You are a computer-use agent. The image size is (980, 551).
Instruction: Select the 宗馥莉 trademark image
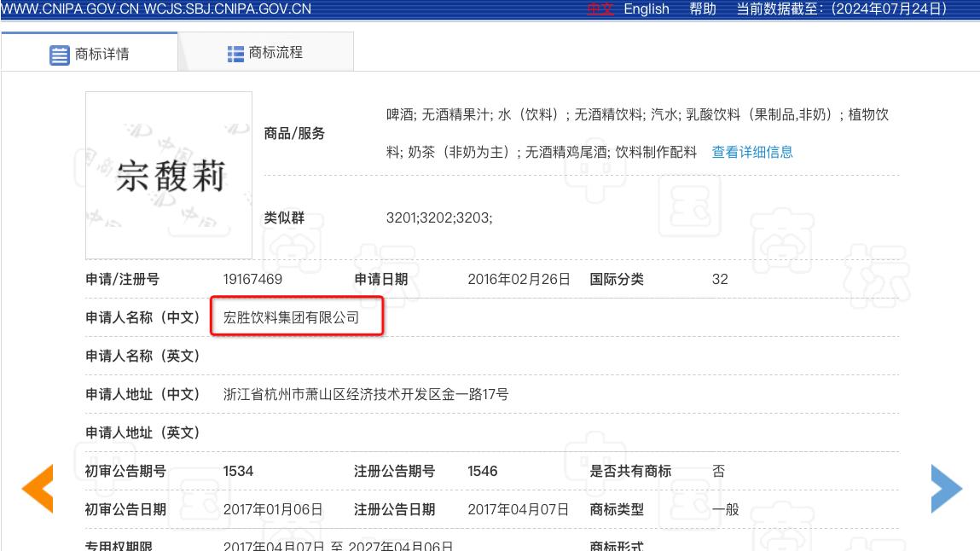pos(168,174)
